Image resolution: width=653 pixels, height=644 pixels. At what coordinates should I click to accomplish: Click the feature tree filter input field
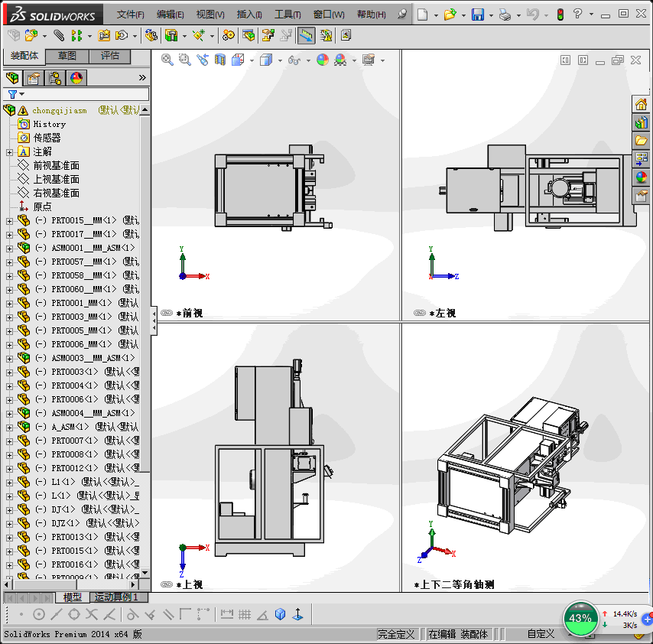[84, 94]
